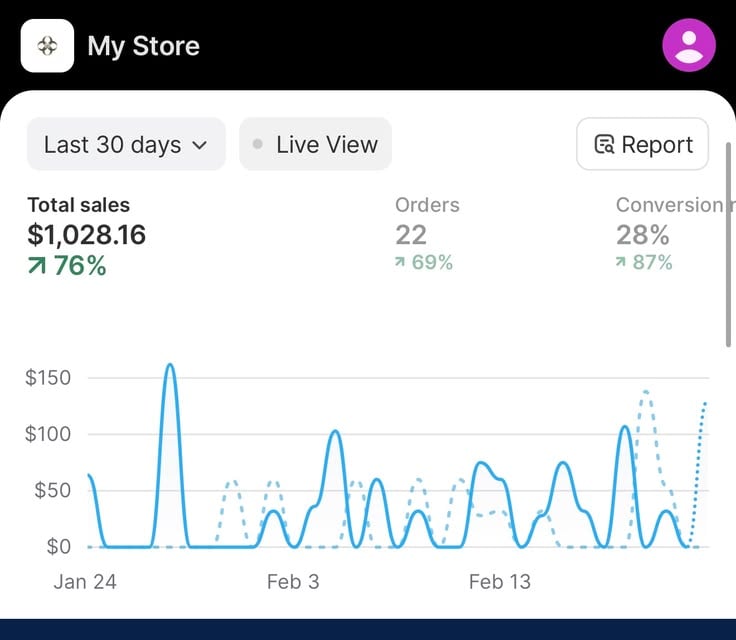Select the Orders metric tab
Screen dimensions: 736x640
click(427, 234)
